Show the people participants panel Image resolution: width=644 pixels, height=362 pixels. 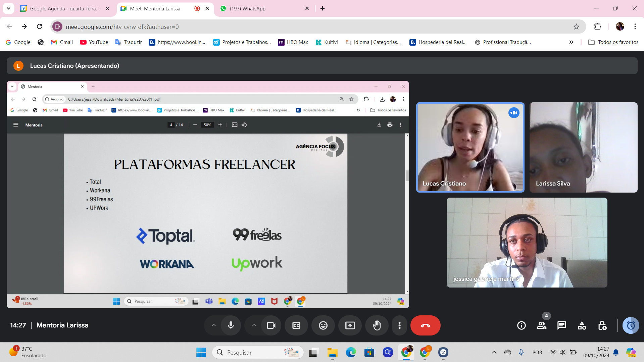(x=542, y=325)
